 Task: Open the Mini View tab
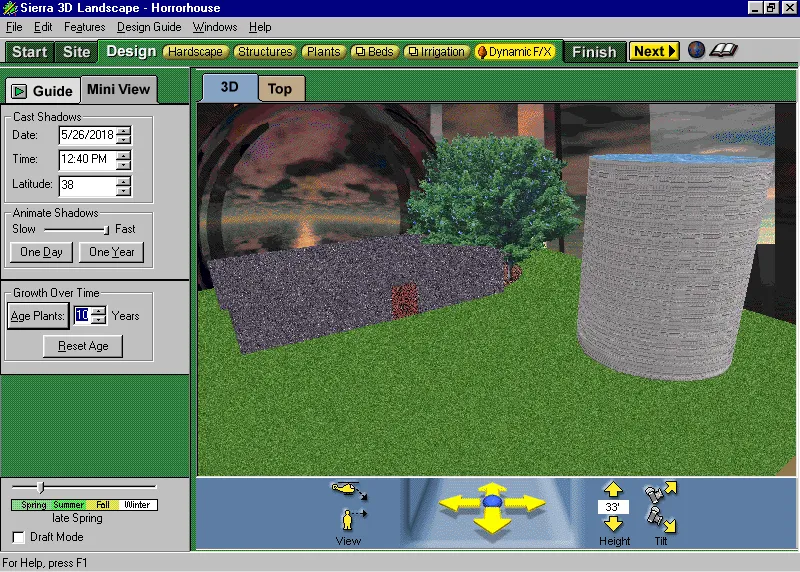(118, 90)
